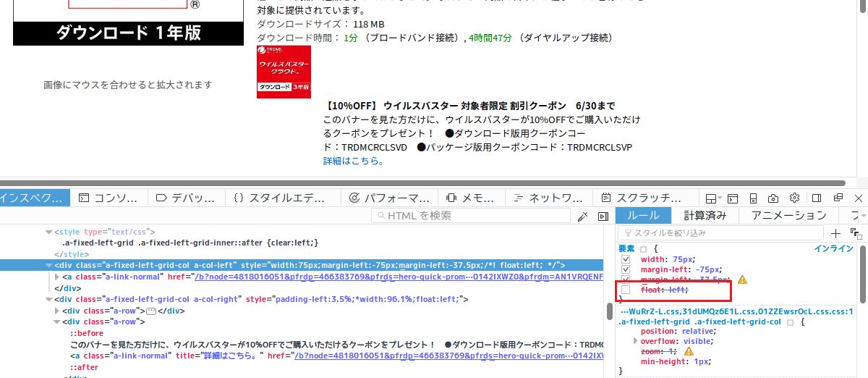The image size is (868, 378).
Task: Open developer tools settings gear
Action: click(x=794, y=198)
